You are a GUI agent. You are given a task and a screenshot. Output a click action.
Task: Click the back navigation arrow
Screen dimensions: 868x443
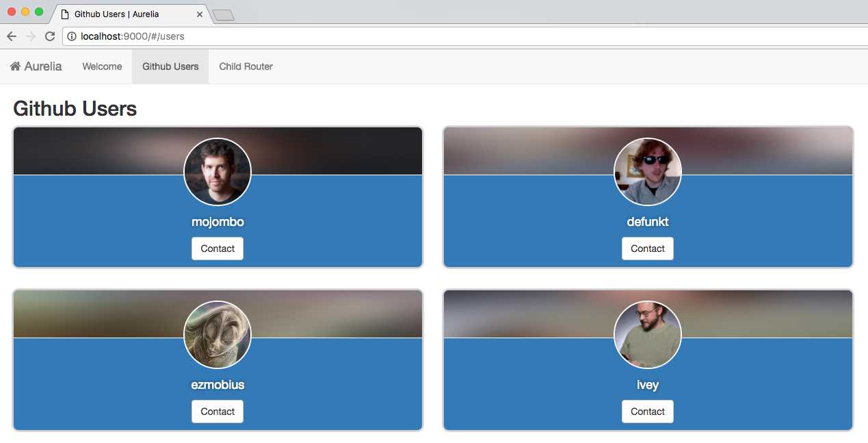click(11, 36)
